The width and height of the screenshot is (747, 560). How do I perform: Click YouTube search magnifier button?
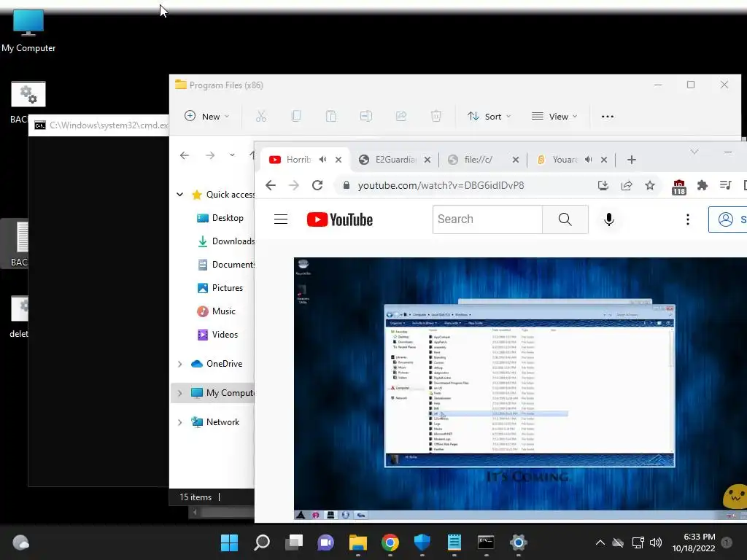pyautogui.click(x=565, y=219)
